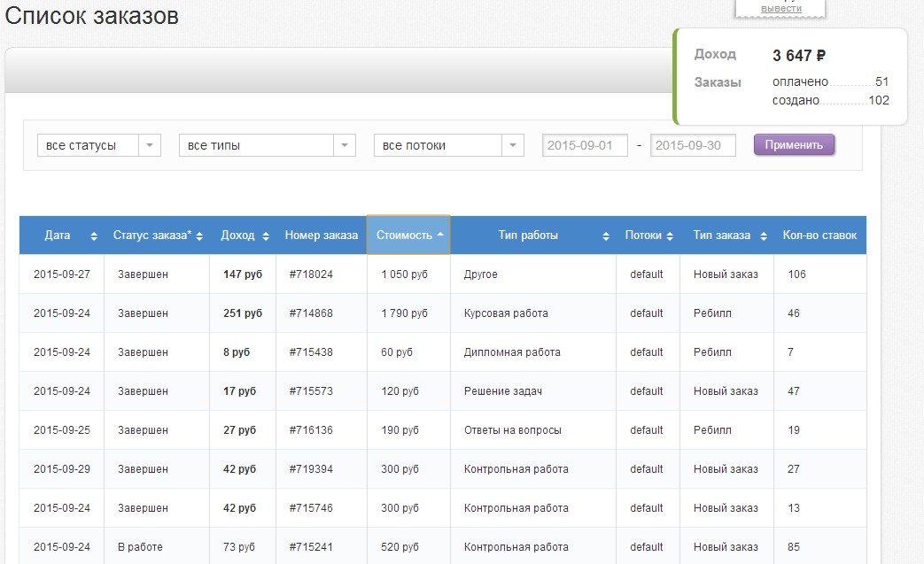Open the все типы dropdown

[x=268, y=145]
